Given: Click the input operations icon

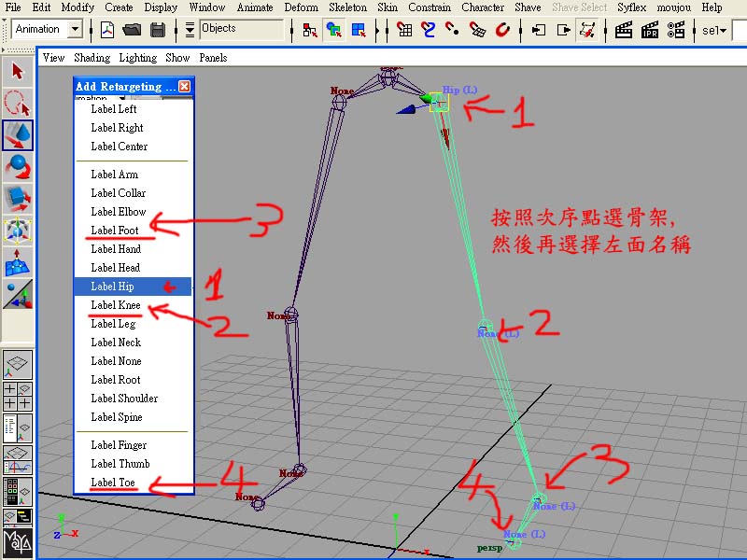Looking at the screenshot, I should tap(539, 30).
